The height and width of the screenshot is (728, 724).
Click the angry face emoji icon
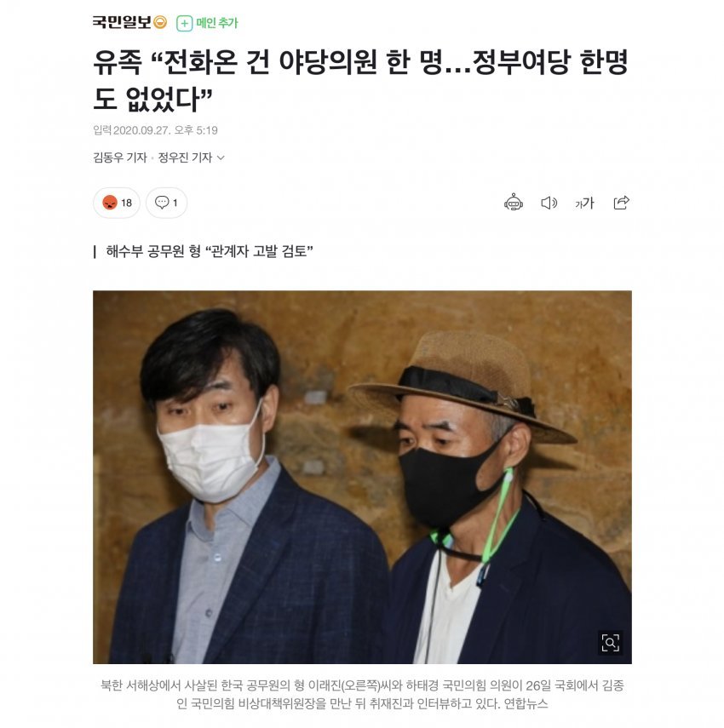[x=110, y=203]
